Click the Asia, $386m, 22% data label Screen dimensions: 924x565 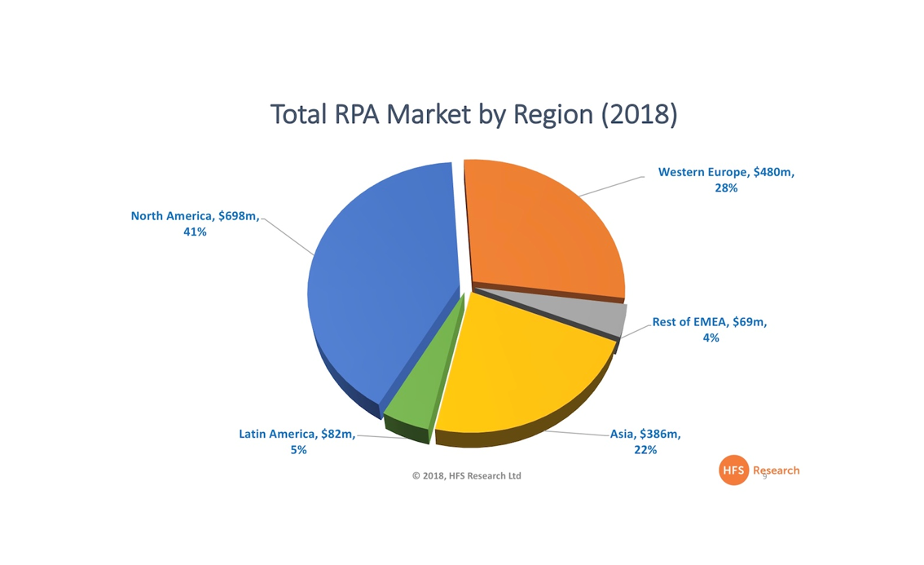[645, 441]
